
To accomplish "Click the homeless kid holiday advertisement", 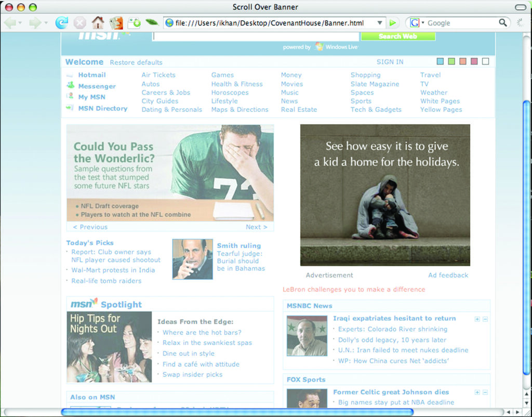I will click(385, 195).
